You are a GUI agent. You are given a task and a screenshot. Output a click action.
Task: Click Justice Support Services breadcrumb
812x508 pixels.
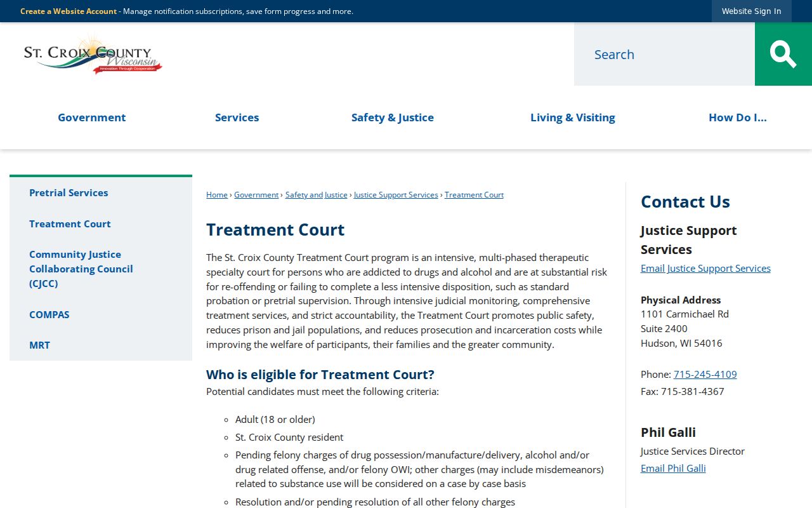tap(396, 195)
